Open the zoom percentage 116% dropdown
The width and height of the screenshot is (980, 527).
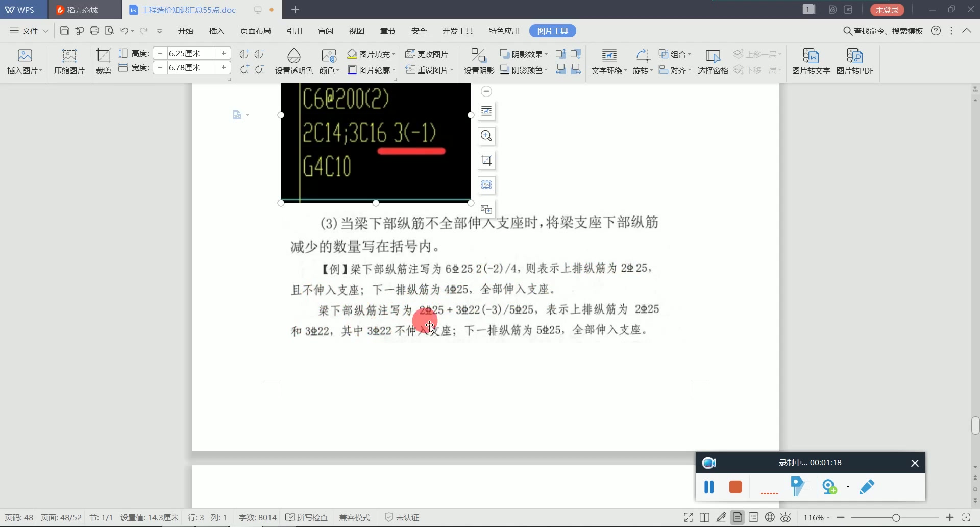[x=817, y=517]
